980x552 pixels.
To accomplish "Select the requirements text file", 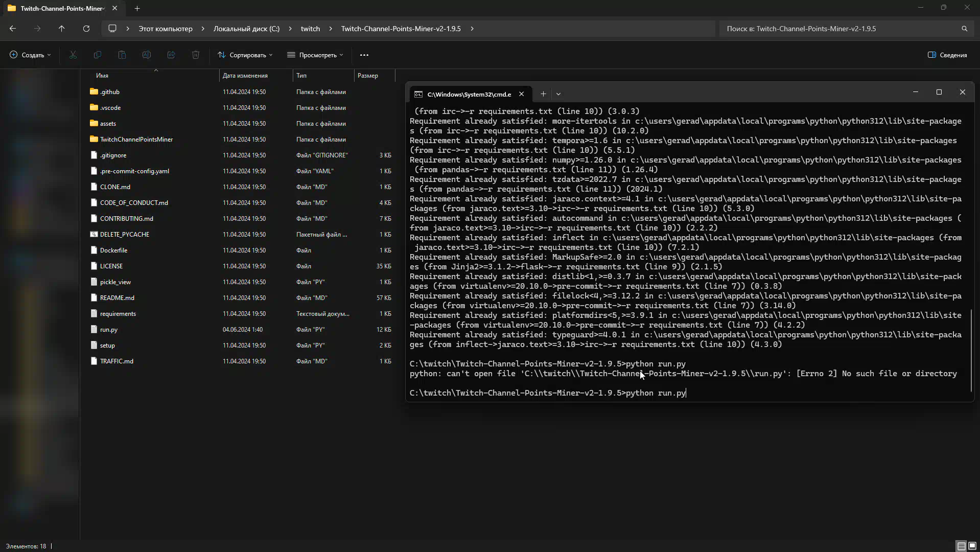I will point(118,313).
